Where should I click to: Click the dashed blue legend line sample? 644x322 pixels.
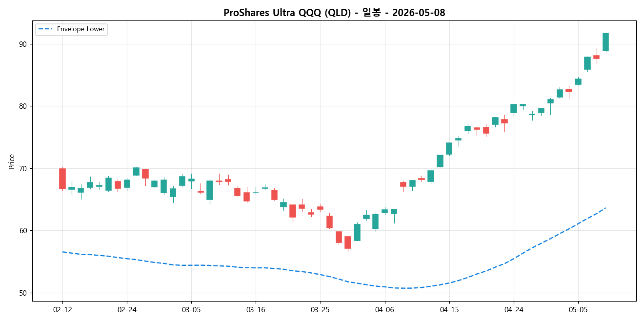tap(46, 29)
